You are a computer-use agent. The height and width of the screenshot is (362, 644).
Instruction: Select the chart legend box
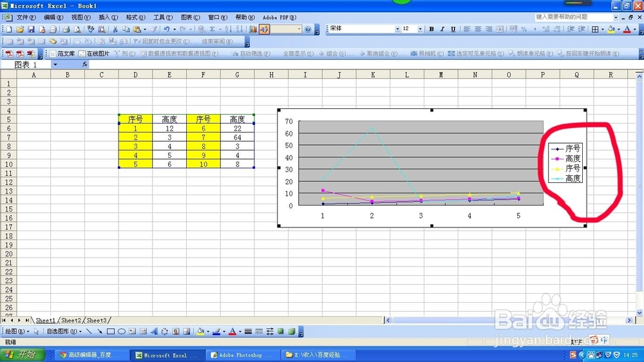point(565,163)
